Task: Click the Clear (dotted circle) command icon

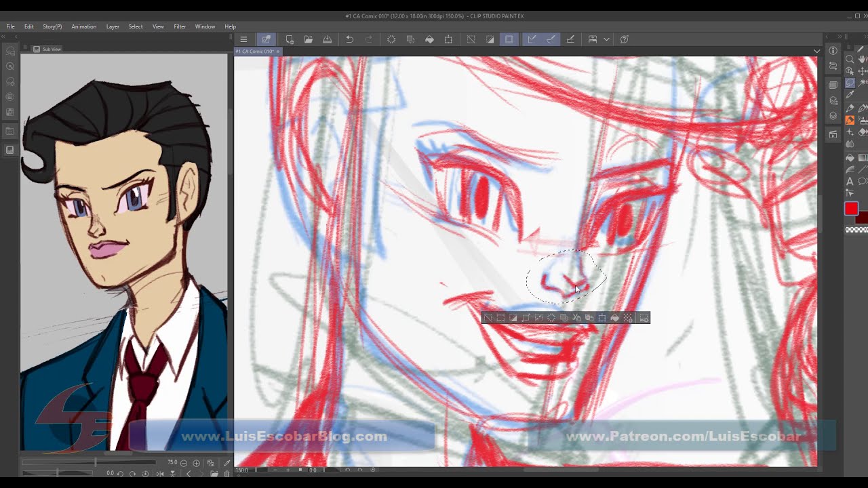Action: pos(391,39)
